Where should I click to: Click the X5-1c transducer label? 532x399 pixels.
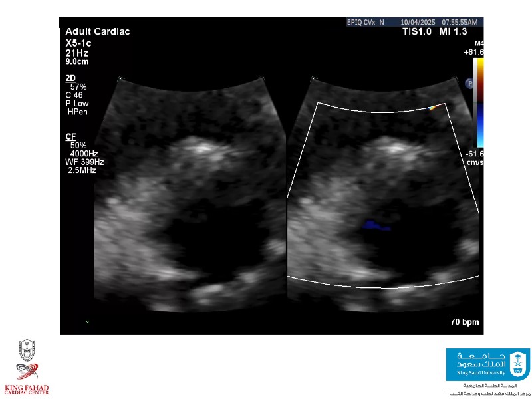pyautogui.click(x=78, y=43)
